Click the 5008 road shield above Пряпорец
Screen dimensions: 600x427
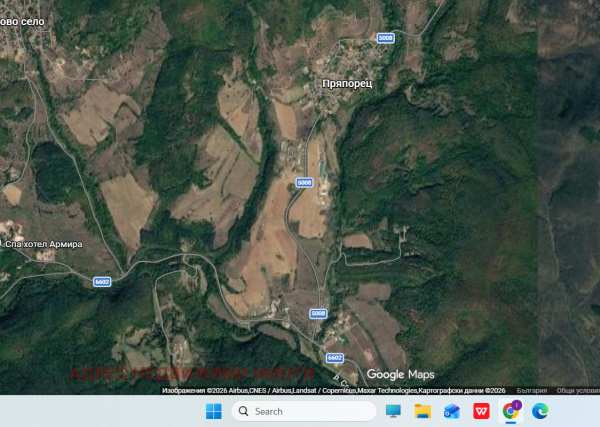pos(385,38)
